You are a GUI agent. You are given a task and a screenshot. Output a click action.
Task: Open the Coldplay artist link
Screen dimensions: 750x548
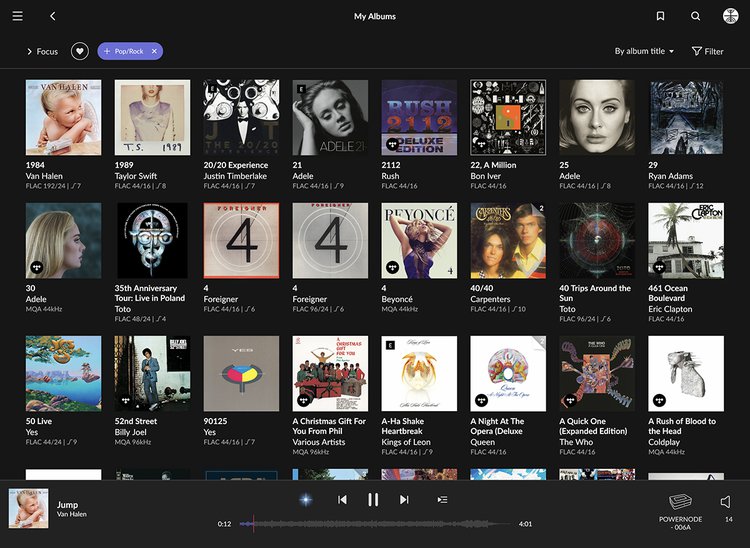664,442
